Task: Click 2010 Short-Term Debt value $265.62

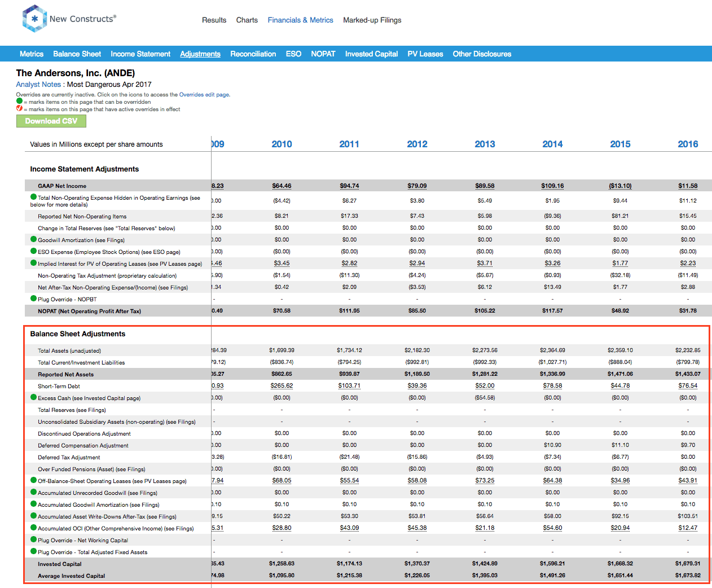Action: pos(282,386)
